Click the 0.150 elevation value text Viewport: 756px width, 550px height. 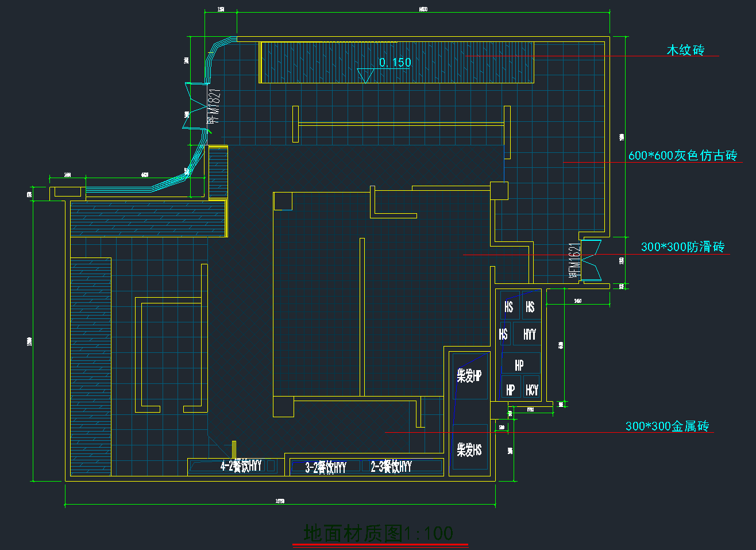pos(395,62)
